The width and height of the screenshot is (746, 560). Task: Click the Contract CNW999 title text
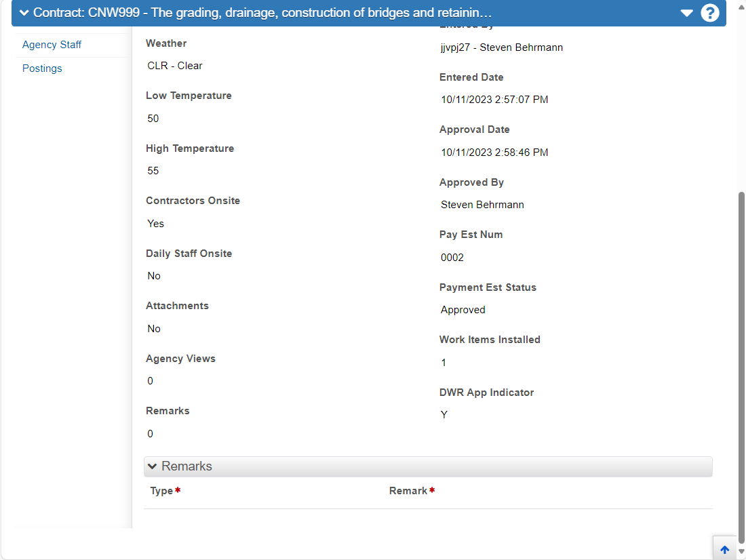(262, 13)
